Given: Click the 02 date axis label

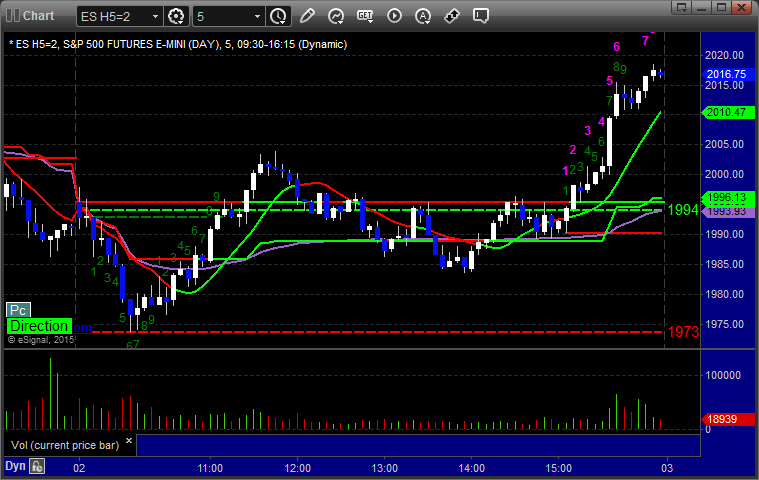Looking at the screenshot, I should pyautogui.click(x=79, y=468).
